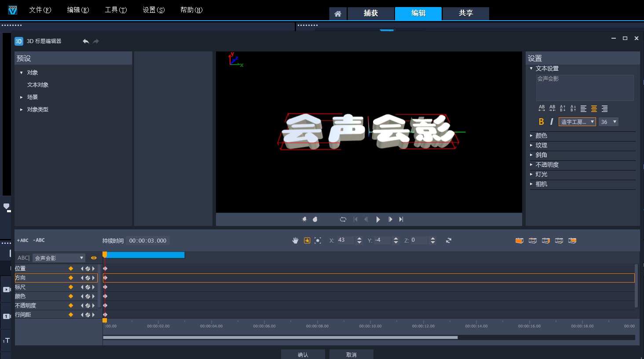
Task: Choose the third cube view preset
Action: click(x=546, y=241)
